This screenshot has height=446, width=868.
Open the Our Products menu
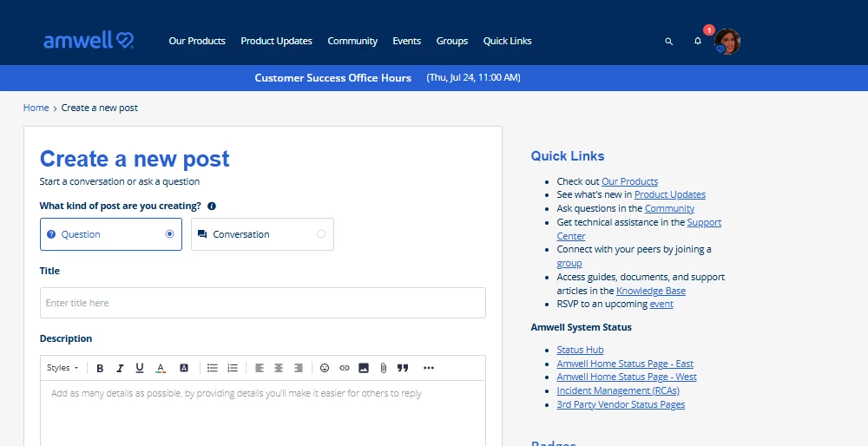(197, 41)
